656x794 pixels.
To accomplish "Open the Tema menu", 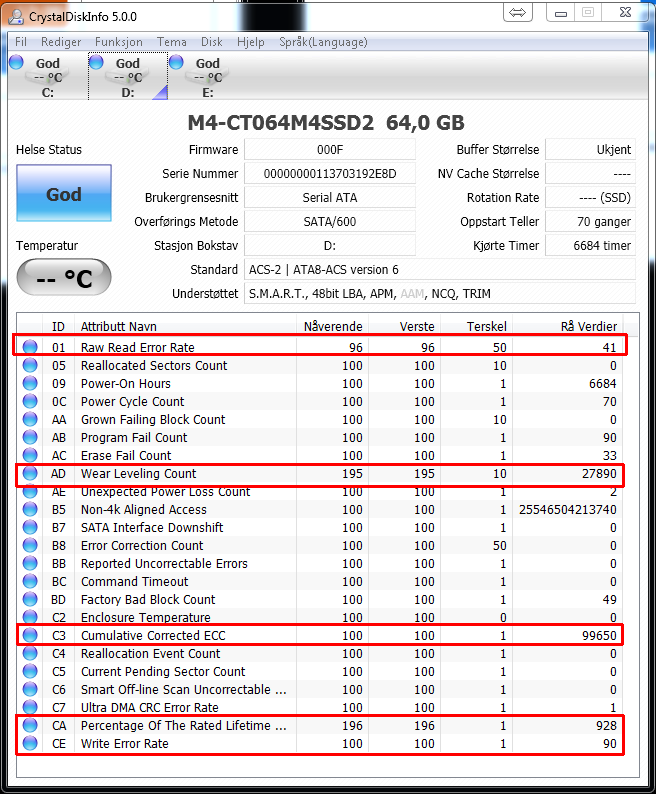I will [x=171, y=42].
